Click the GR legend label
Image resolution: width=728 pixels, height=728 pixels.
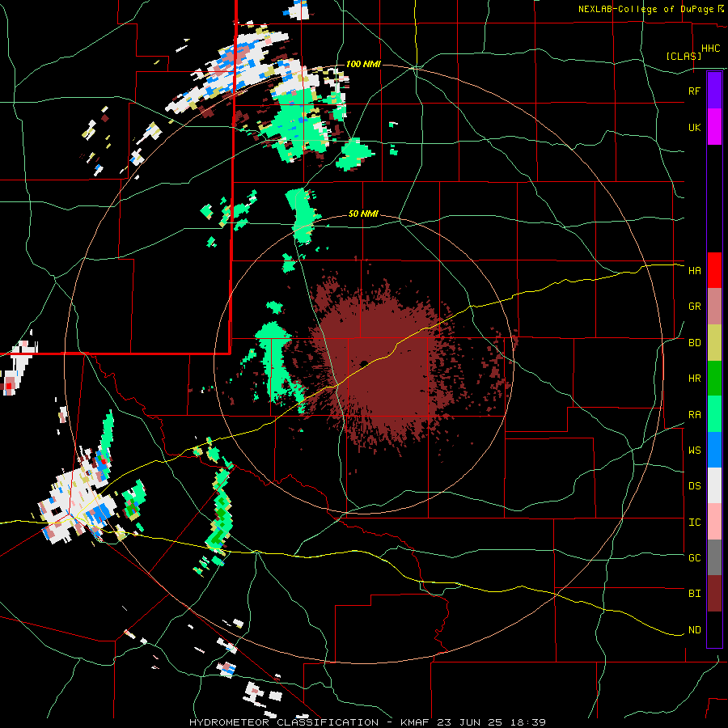click(x=694, y=307)
